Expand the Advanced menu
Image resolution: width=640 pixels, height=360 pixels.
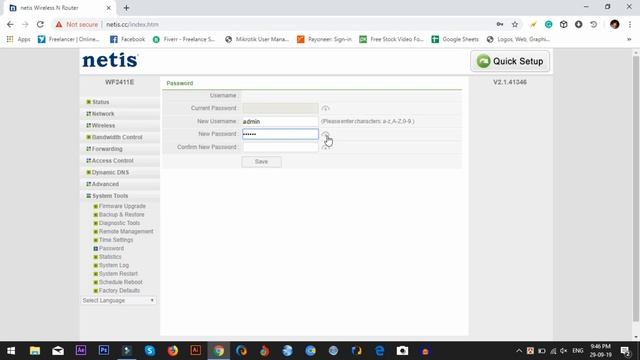coord(105,184)
